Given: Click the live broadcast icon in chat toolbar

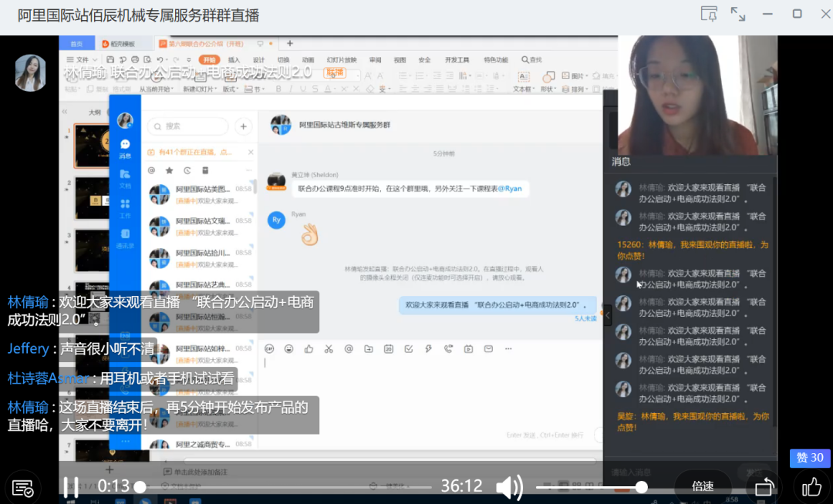Looking at the screenshot, I should pos(469,348).
